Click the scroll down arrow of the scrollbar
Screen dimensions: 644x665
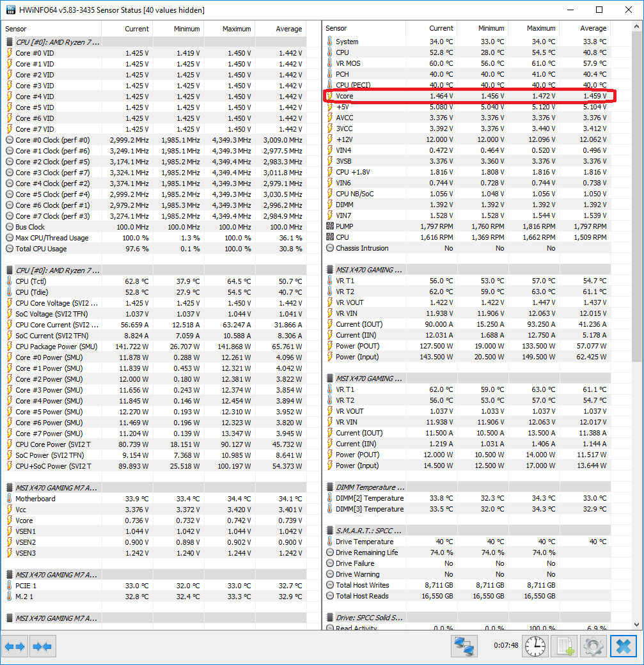click(x=636, y=624)
